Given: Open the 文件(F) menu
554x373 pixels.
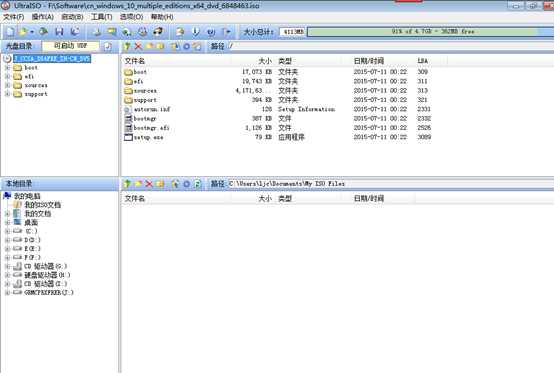Looking at the screenshot, I should [x=14, y=17].
